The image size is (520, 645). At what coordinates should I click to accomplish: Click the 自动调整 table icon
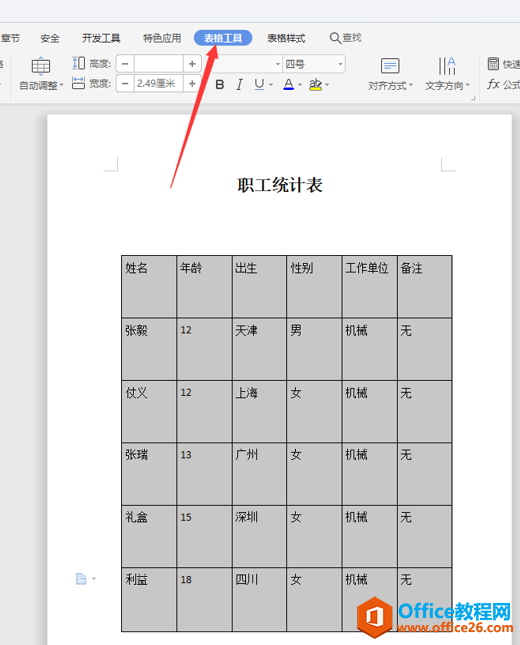pyautogui.click(x=41, y=66)
